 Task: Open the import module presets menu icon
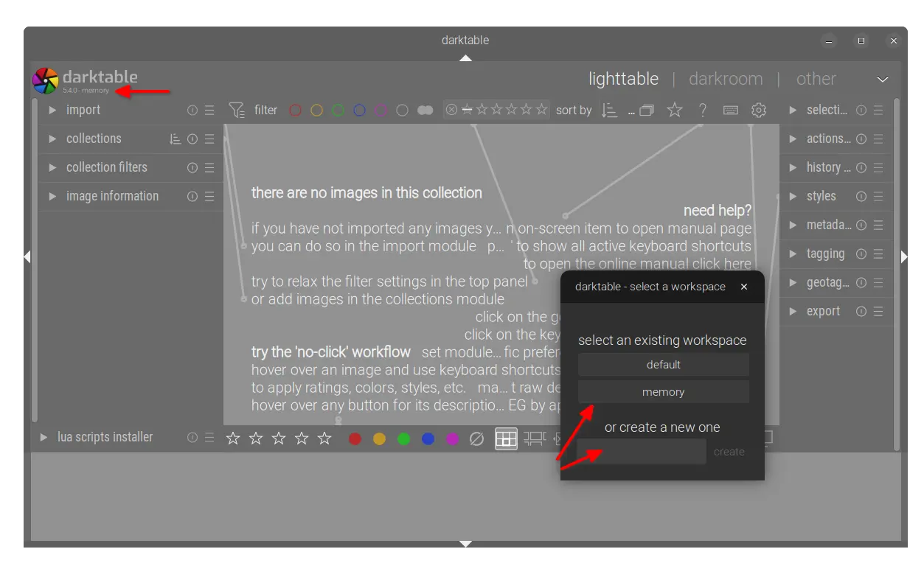click(209, 111)
